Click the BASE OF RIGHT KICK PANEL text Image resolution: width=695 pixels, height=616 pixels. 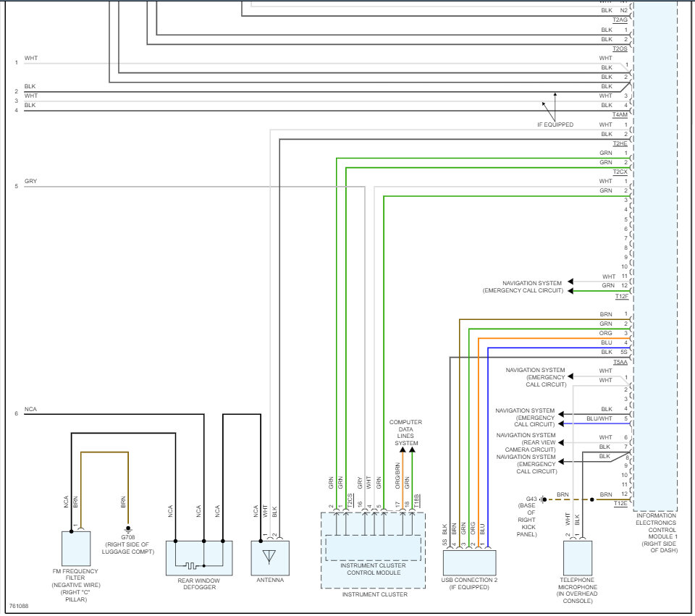(526, 520)
